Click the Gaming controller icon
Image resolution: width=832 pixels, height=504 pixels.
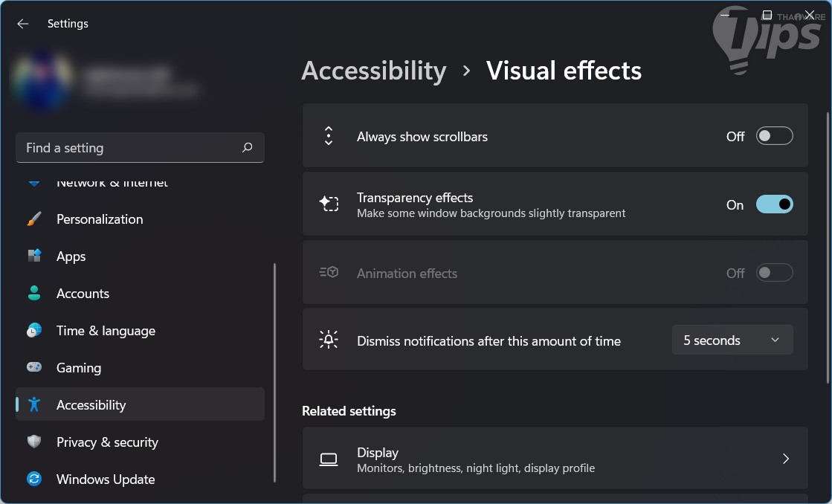34,368
